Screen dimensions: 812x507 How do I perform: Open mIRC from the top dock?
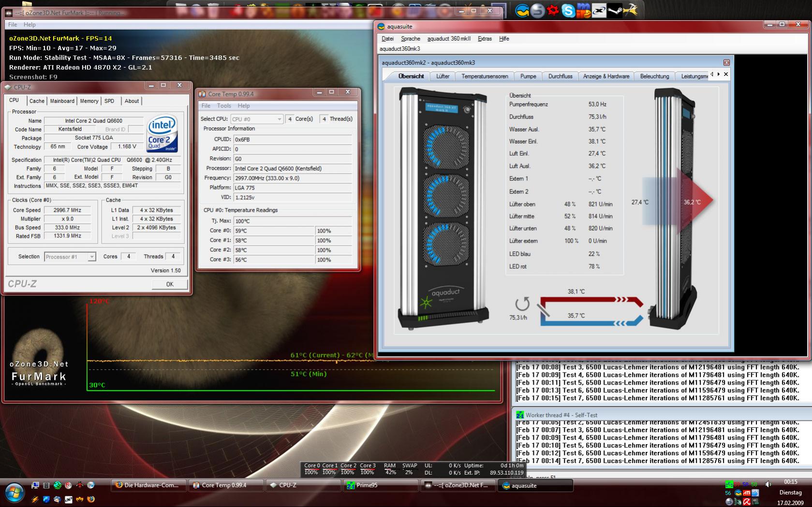pos(584,10)
